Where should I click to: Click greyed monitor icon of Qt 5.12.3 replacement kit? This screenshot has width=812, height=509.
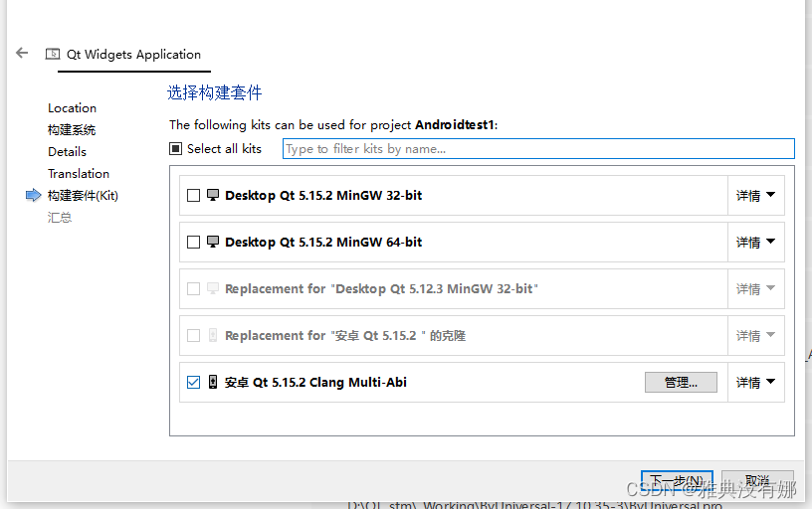[x=213, y=288]
